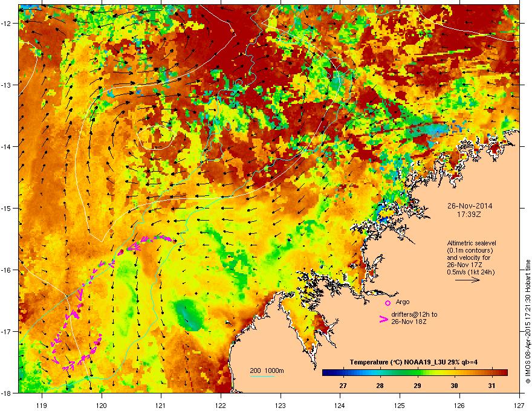The height and width of the screenshot is (411, 532).
Task: Click the latitude axis label '-16'
Action: coord(6,270)
